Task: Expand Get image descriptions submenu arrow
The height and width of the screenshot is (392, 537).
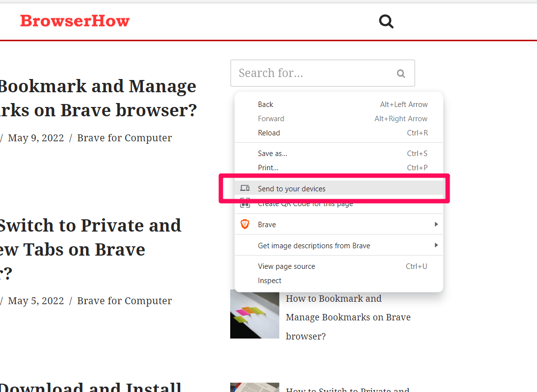Action: (436, 245)
